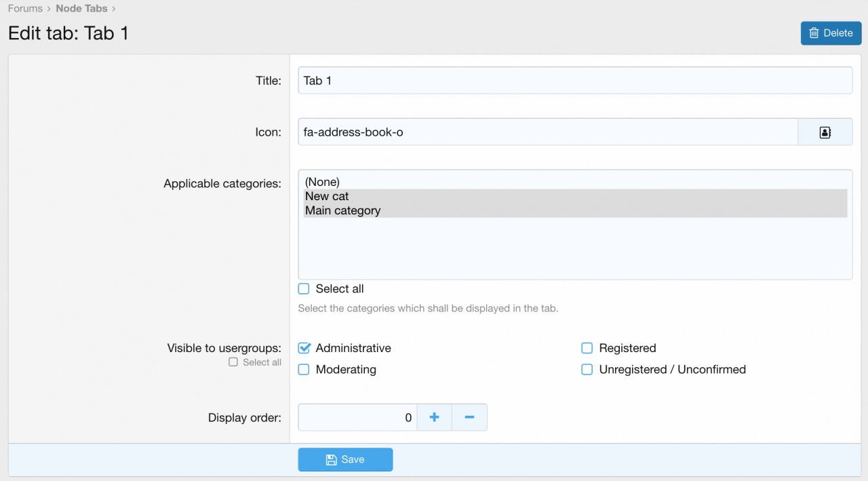Open the Forums breadcrumb link
This screenshot has height=481, width=868.
25,9
